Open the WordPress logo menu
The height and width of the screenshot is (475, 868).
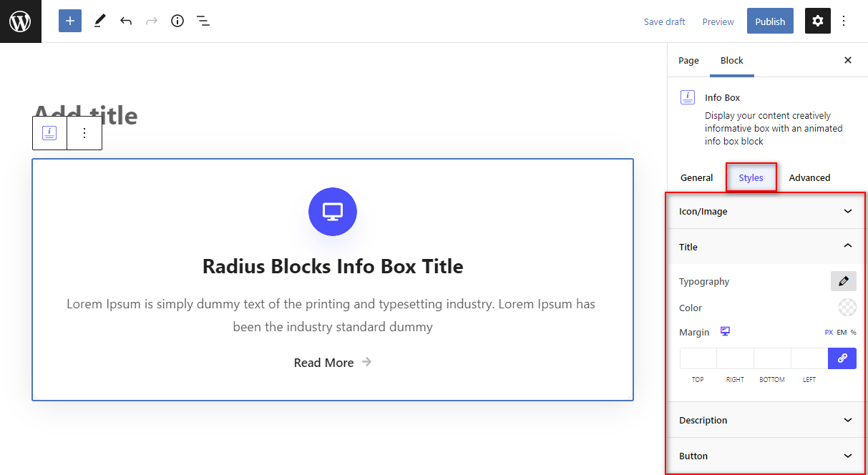[21, 21]
